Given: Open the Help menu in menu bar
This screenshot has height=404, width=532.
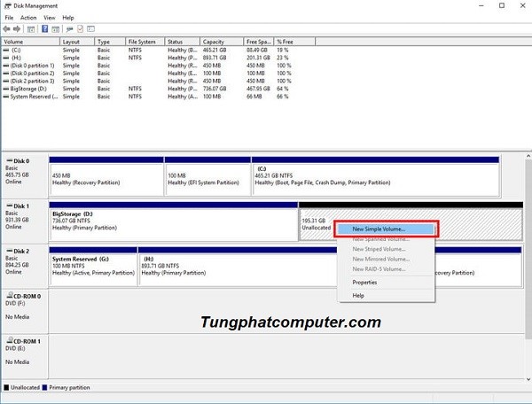Looking at the screenshot, I should point(68,18).
